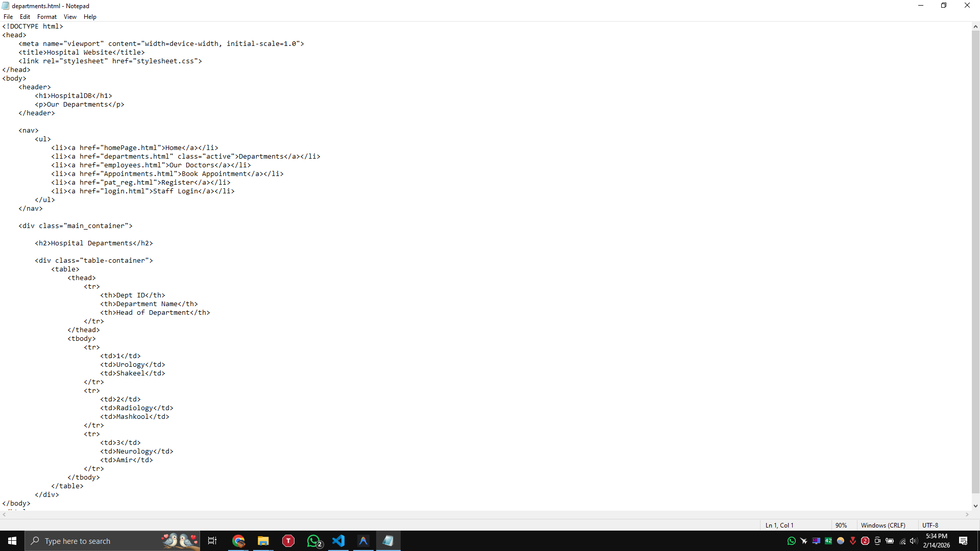
Task: Click the horizontal scrollbar right arrow
Action: point(967,515)
